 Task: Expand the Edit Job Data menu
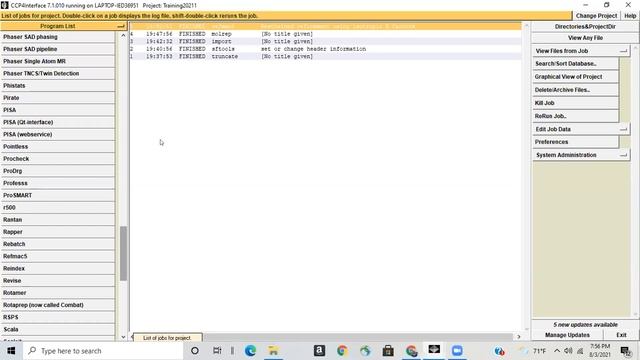[x=581, y=129]
